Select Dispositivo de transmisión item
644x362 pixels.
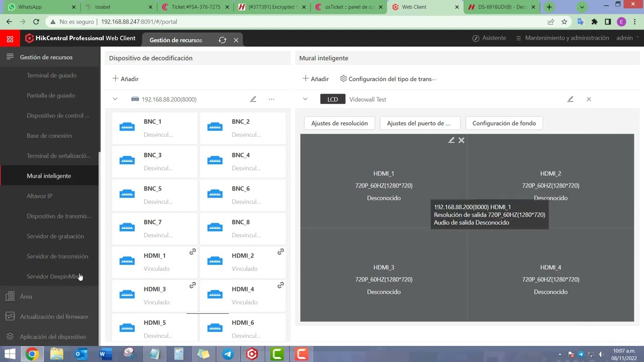coord(59,216)
